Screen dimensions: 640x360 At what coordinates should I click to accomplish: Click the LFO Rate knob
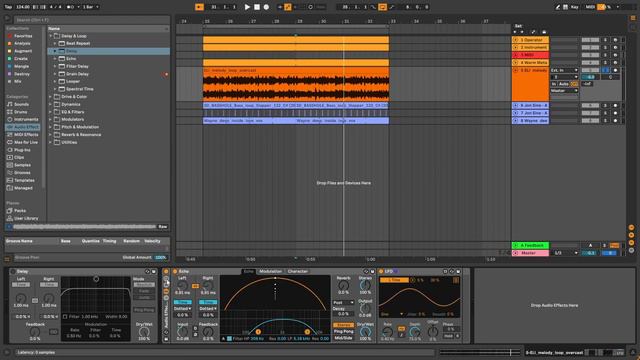point(387,333)
